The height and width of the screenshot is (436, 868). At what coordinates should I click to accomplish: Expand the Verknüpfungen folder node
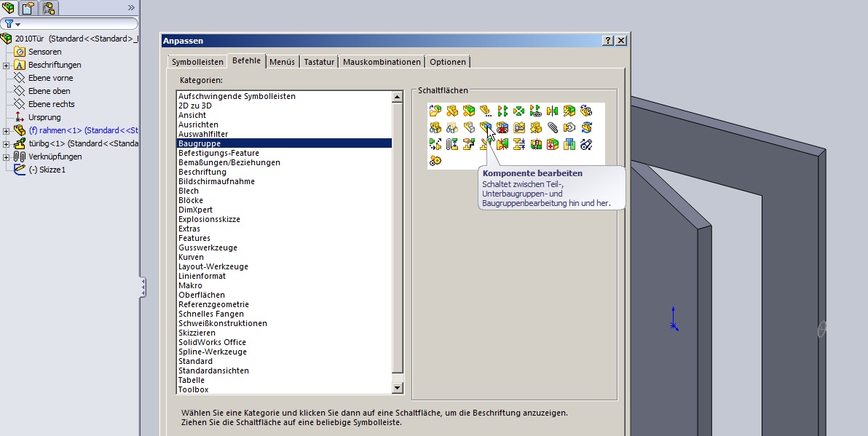point(6,157)
